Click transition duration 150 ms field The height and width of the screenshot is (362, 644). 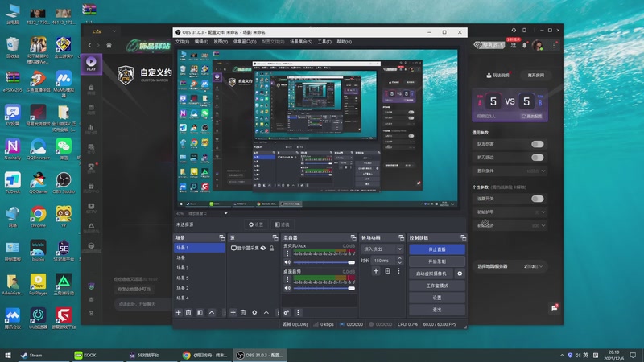click(382, 260)
